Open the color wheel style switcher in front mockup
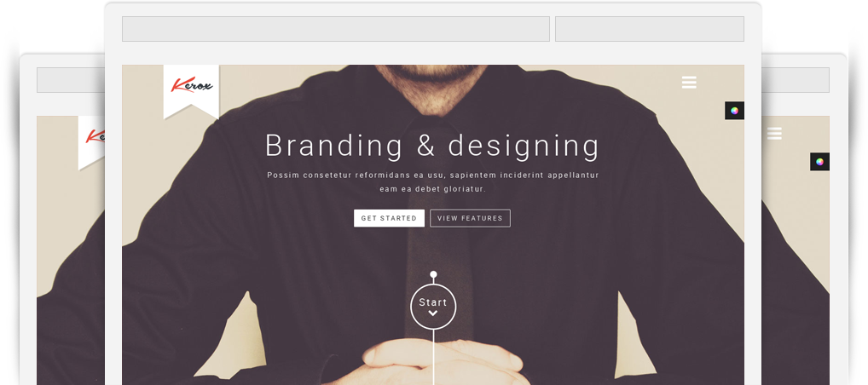 [734, 111]
